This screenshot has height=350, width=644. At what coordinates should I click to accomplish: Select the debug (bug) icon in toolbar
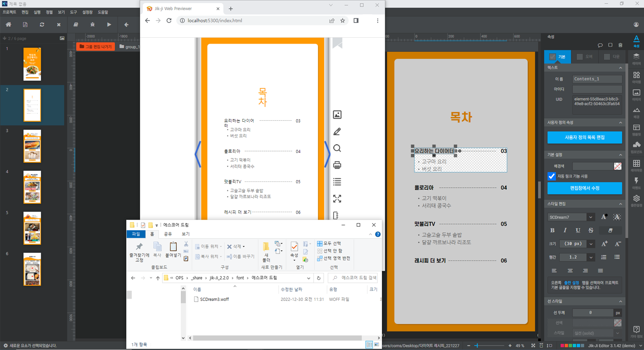pyautogui.click(x=93, y=24)
